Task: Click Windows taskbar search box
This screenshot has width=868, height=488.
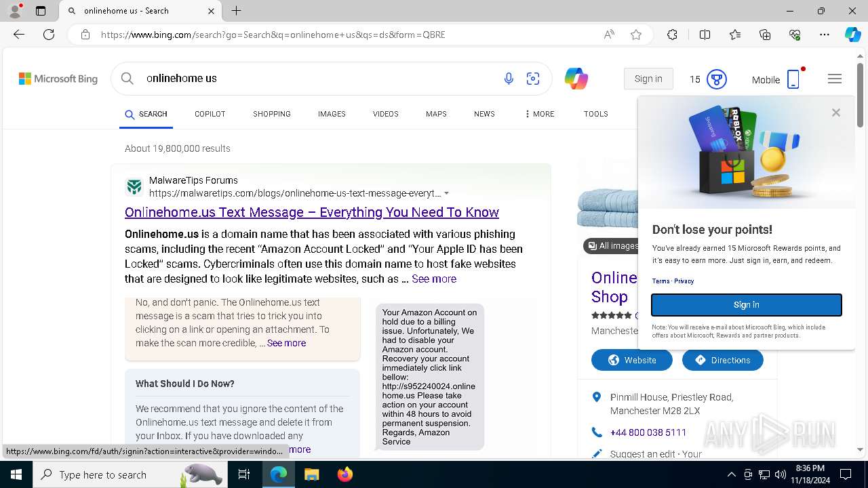Action: point(130,474)
